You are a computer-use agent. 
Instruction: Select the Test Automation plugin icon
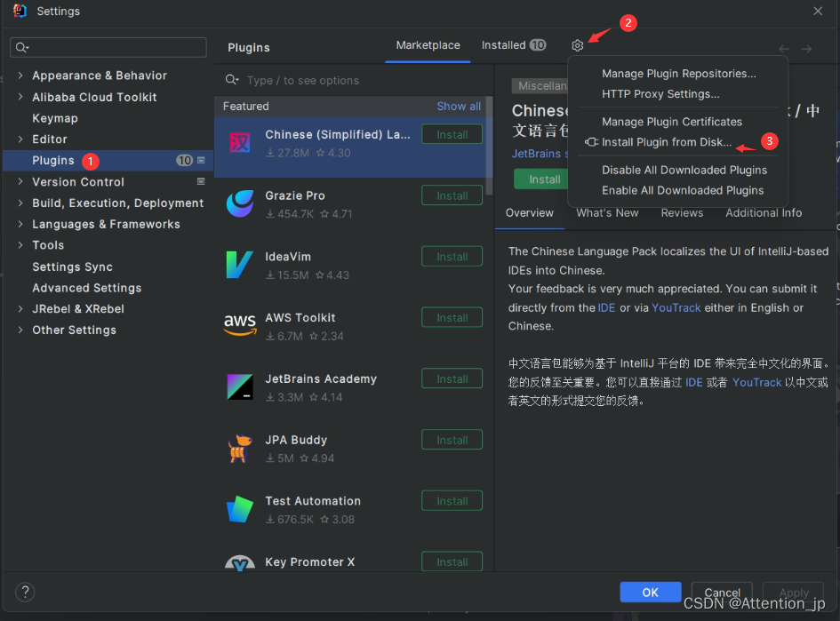click(x=240, y=508)
